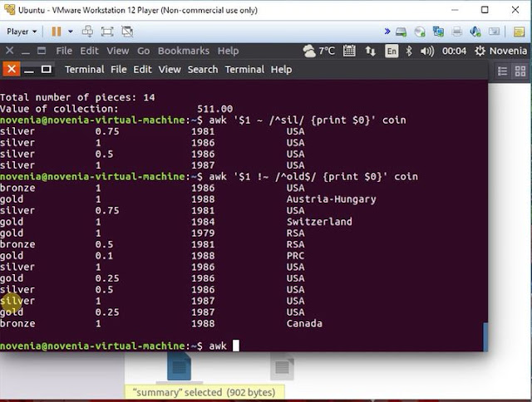Click the En input language indicator
The image size is (532, 402).
click(392, 51)
